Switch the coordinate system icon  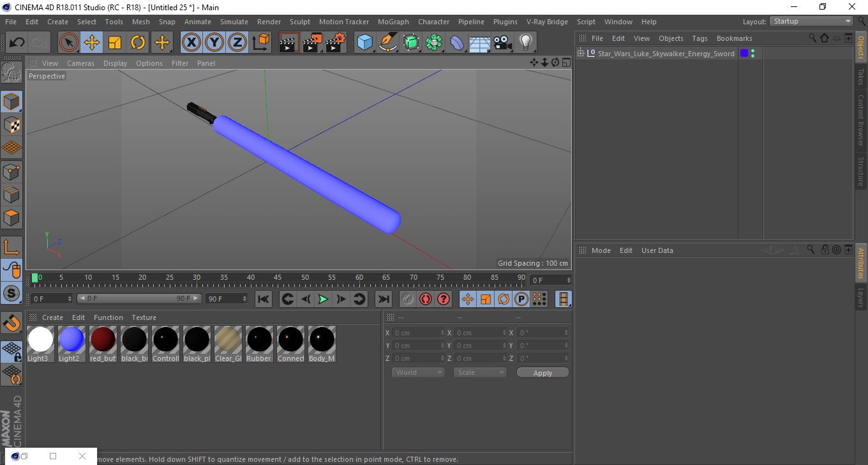point(260,43)
